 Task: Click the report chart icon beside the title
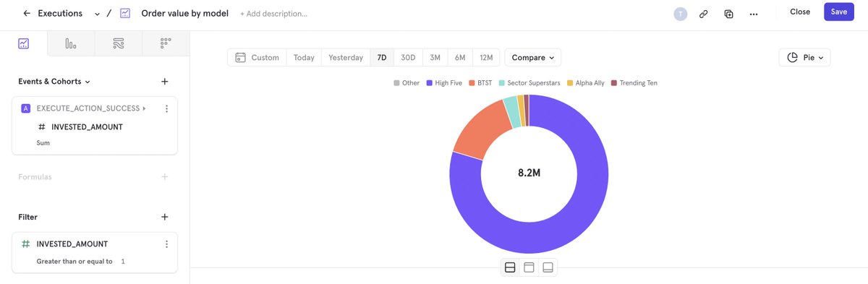(125, 13)
